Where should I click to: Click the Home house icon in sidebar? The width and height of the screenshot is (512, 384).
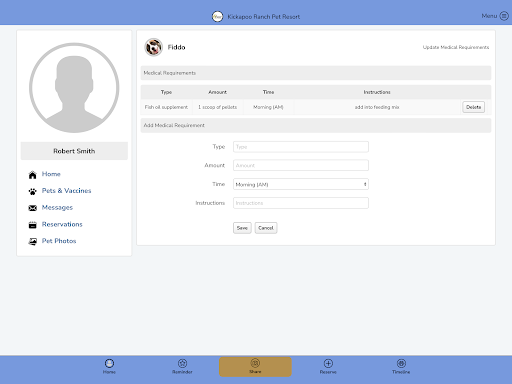pyautogui.click(x=32, y=175)
